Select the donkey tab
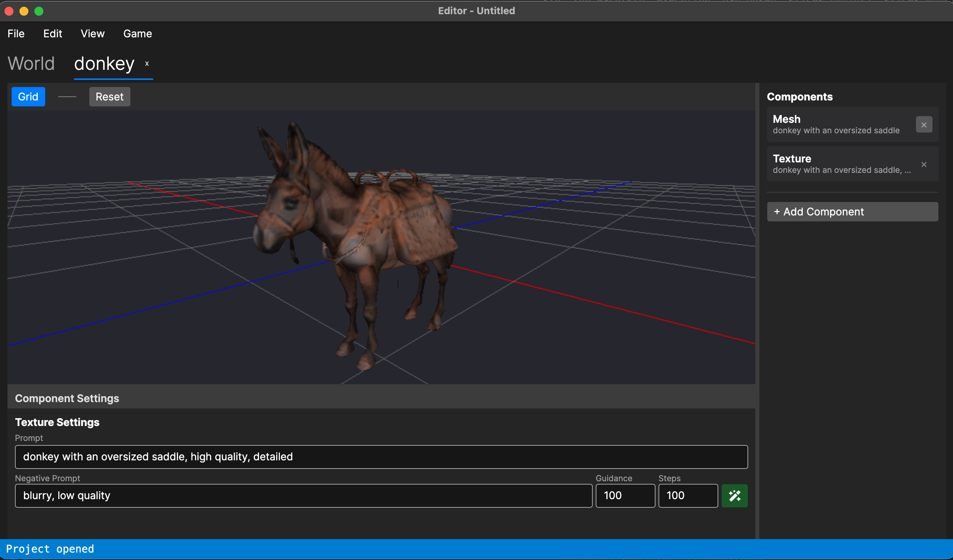Screen dimensions: 953x560 coord(104,63)
